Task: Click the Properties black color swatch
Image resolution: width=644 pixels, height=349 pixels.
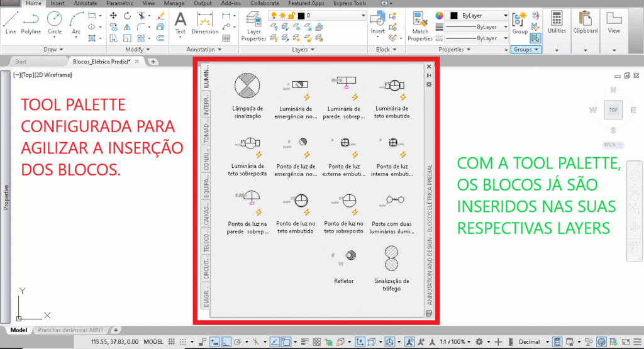Action: point(453,16)
